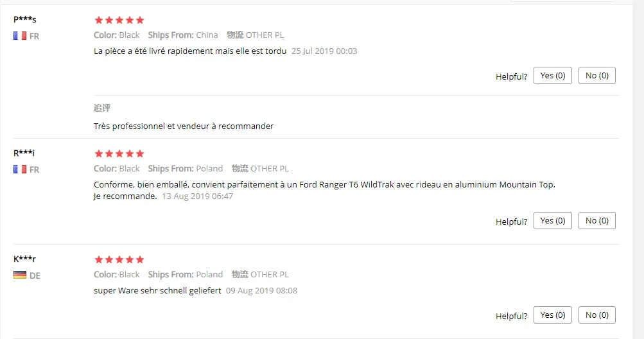
Task: Click the DE country code next to German flag
Action: (35, 275)
